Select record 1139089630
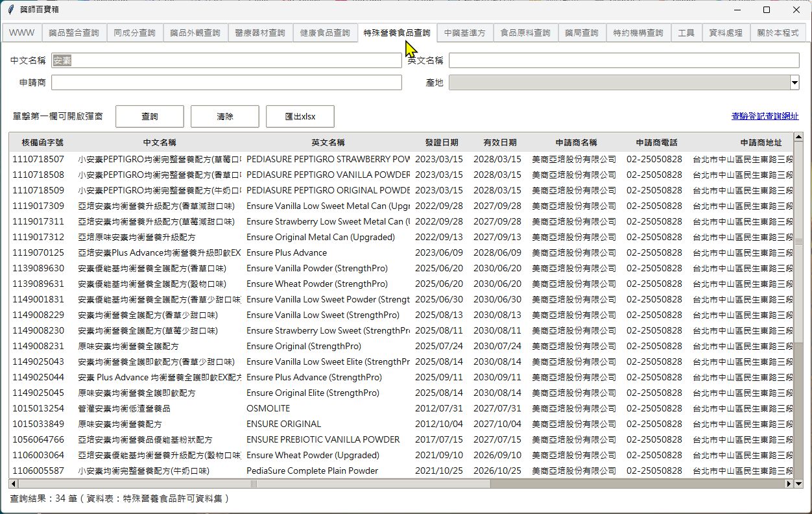Screen dimensions: 812x514 [38, 268]
